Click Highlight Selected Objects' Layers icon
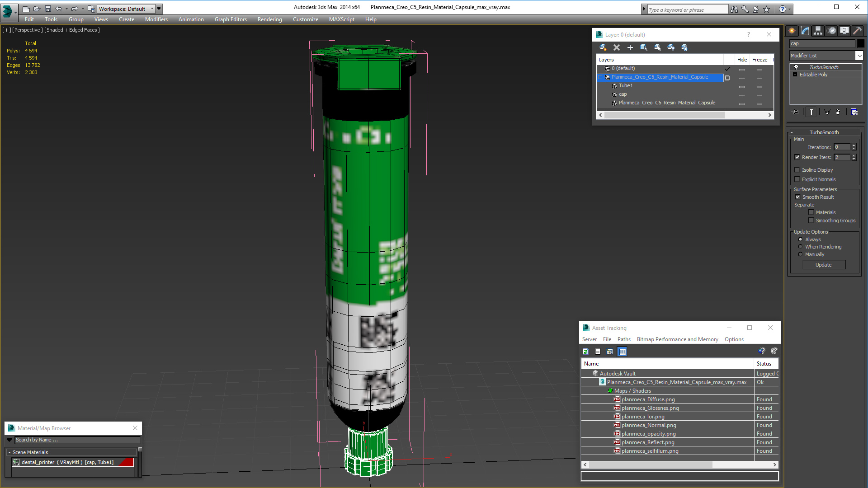 [x=657, y=47]
